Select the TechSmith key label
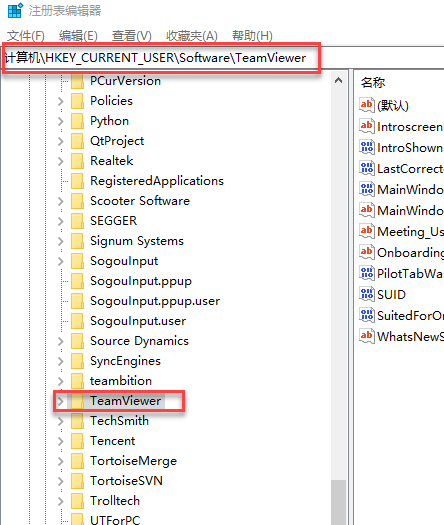This screenshot has width=444, height=525. pos(120,421)
